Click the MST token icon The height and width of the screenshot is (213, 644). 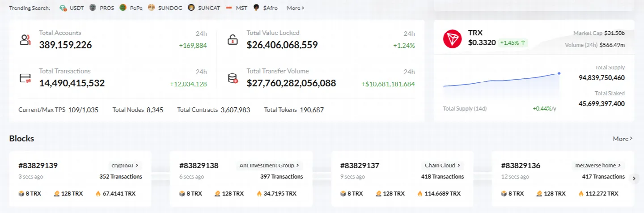point(229,8)
